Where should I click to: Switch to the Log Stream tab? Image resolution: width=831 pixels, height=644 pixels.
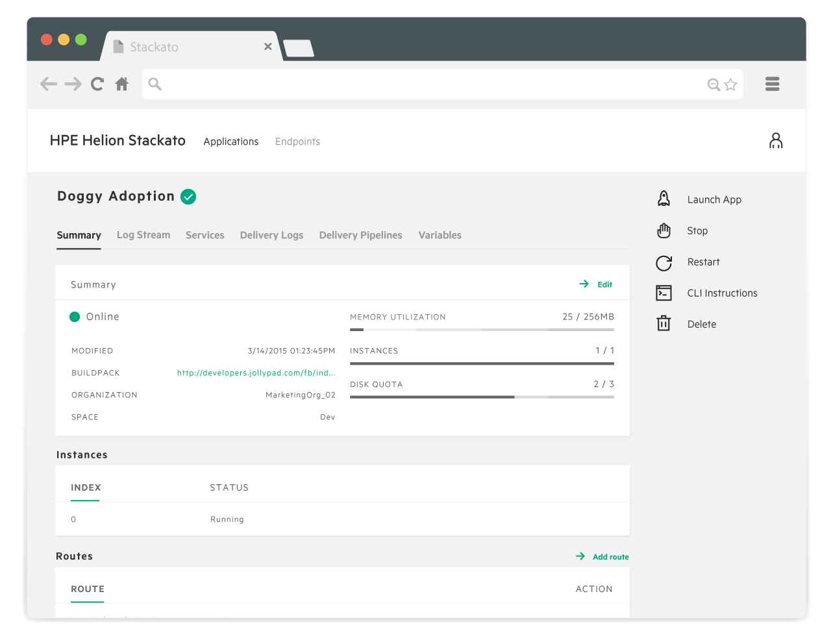(x=143, y=235)
